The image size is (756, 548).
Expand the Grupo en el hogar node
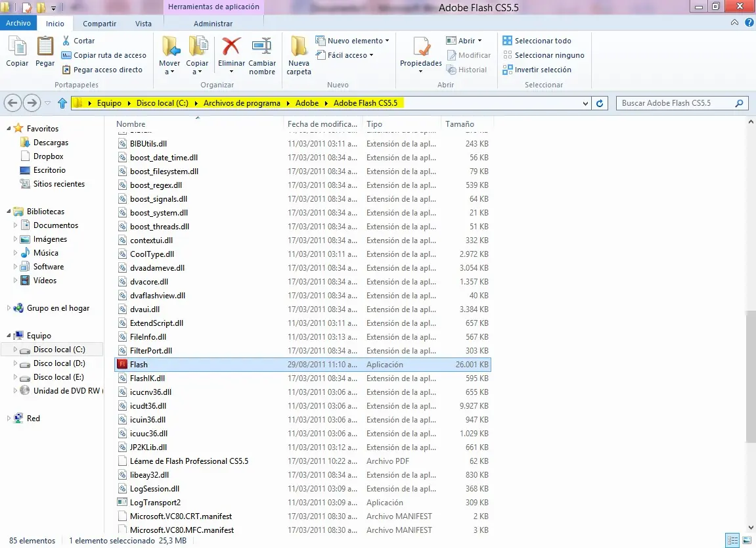click(x=8, y=308)
